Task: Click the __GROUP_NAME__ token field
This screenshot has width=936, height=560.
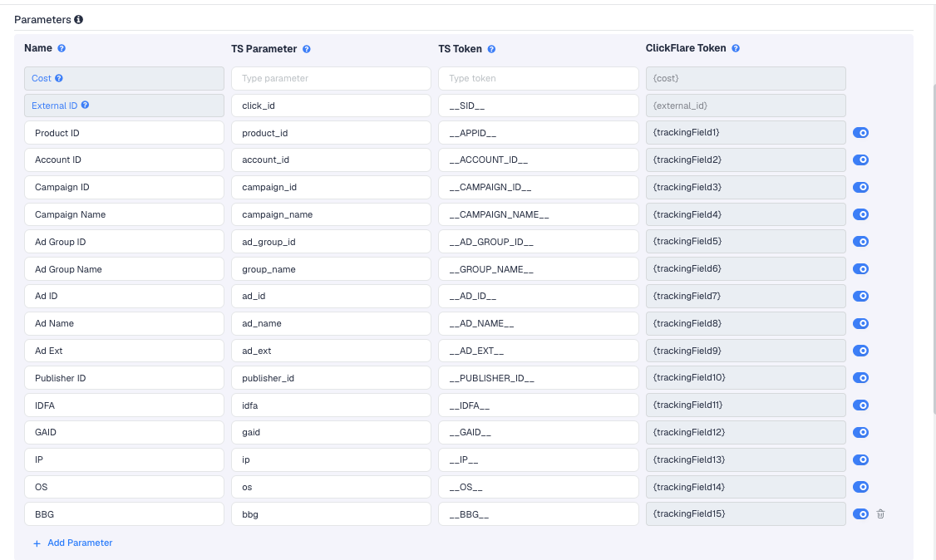Action: pos(539,269)
